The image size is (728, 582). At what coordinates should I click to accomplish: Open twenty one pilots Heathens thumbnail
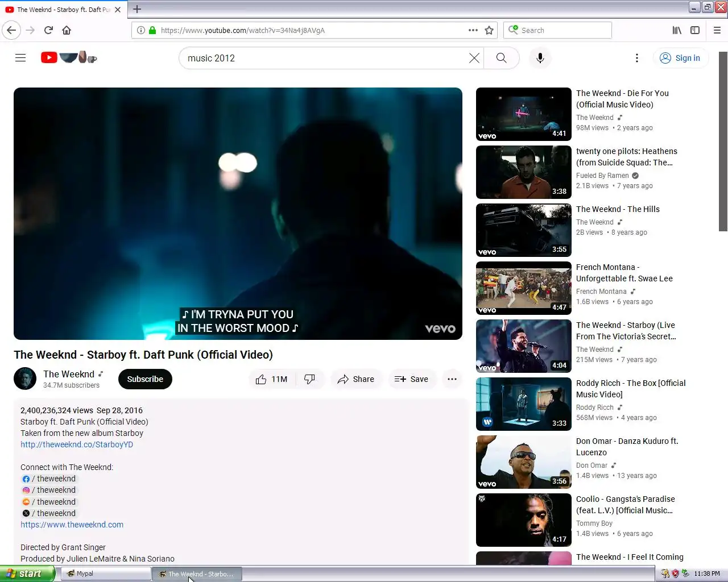point(524,172)
